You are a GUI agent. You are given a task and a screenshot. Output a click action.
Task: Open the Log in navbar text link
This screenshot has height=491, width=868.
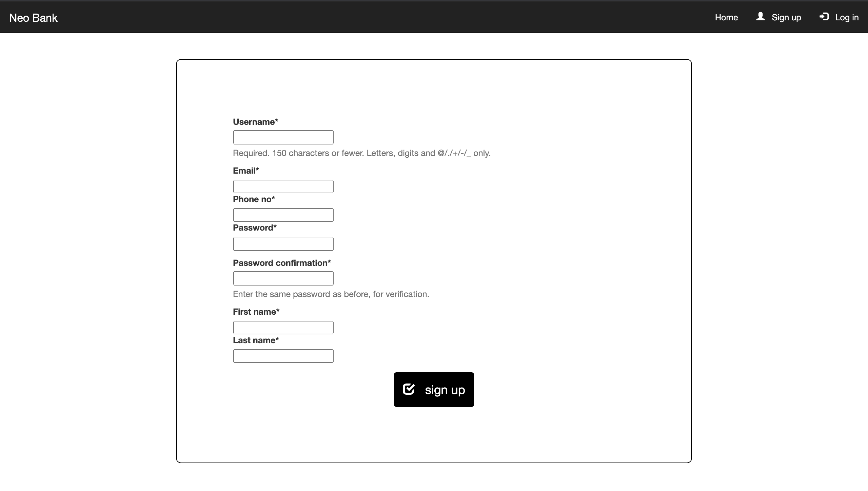(x=847, y=17)
